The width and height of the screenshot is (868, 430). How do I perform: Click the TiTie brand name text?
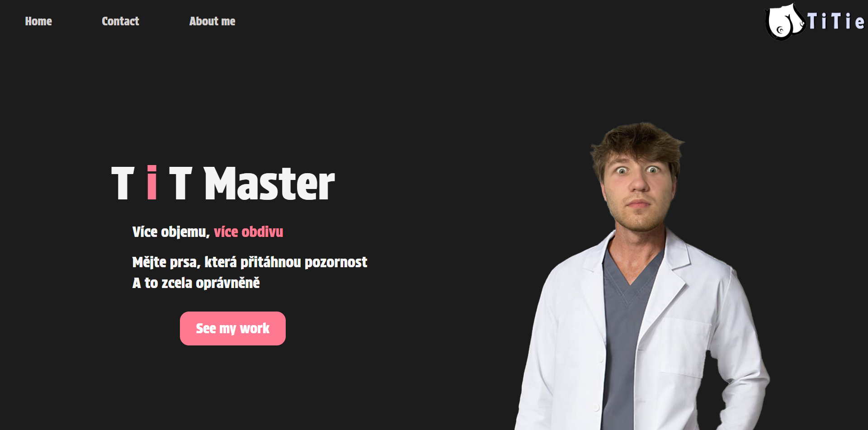[836, 21]
